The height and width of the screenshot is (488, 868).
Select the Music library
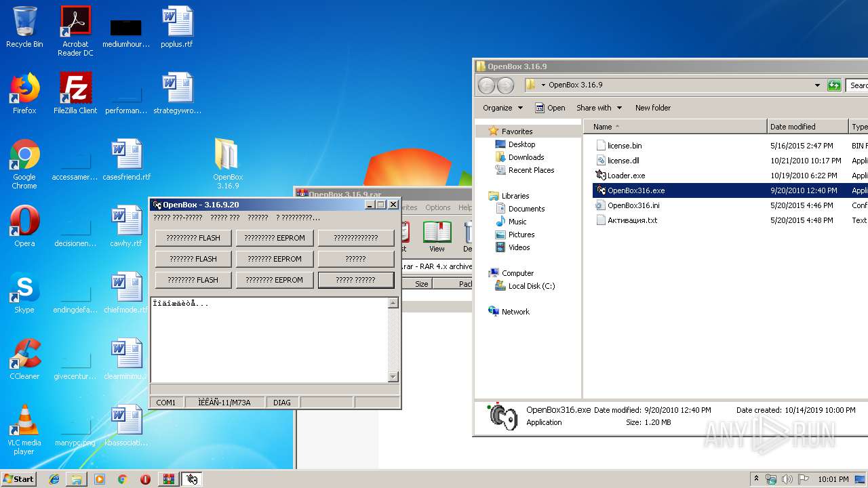click(x=517, y=222)
